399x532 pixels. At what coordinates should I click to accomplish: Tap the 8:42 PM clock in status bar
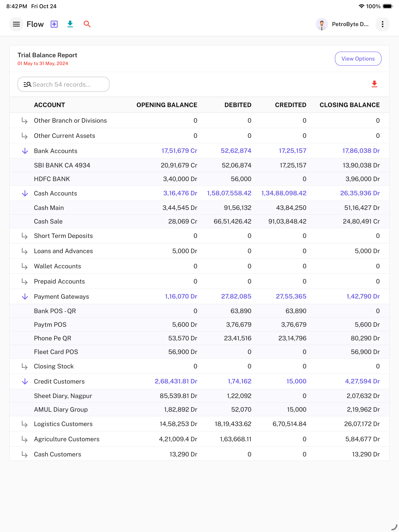17,6
